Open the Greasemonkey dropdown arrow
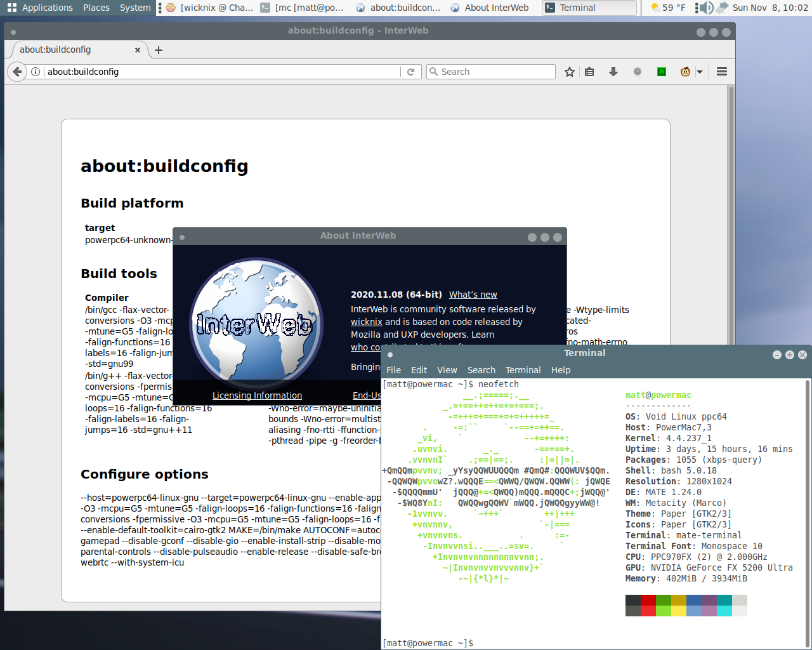 pos(700,72)
